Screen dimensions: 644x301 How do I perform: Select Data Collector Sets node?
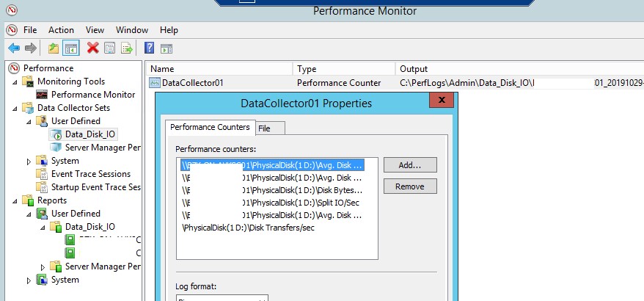coord(73,108)
